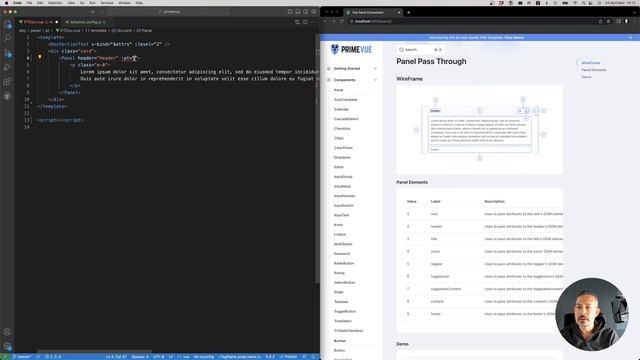
Task: Open the Accounts icon at activity bar bottom
Action: 7,332
